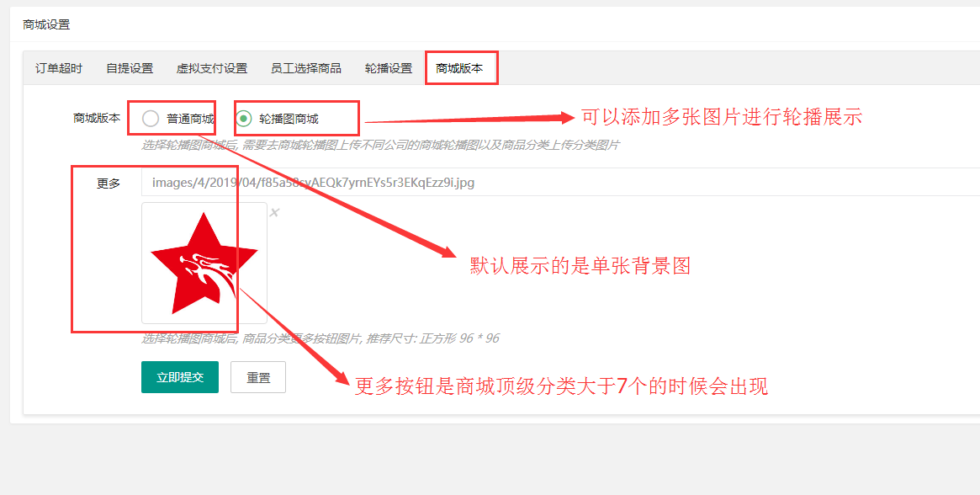Viewport: 980px width, 495px height.
Task: Click the gray hint text under the radio buttons
Action: click(x=380, y=145)
